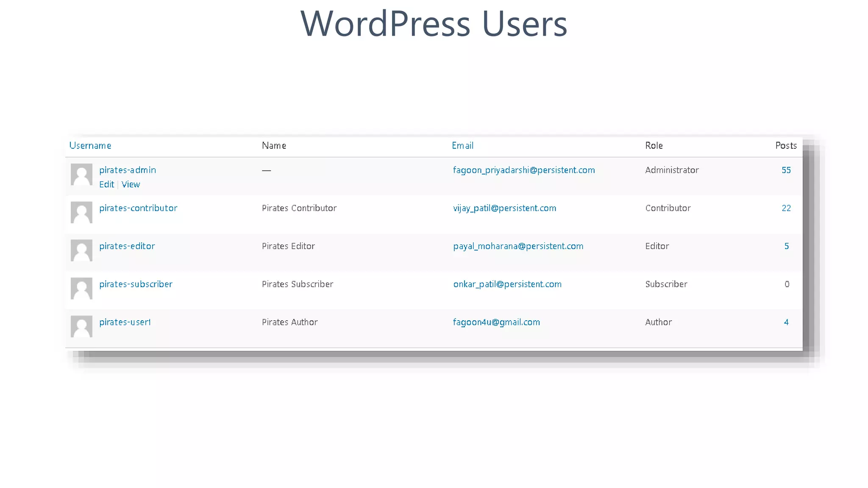
Task: Sort users by Username column header
Action: [90, 146]
